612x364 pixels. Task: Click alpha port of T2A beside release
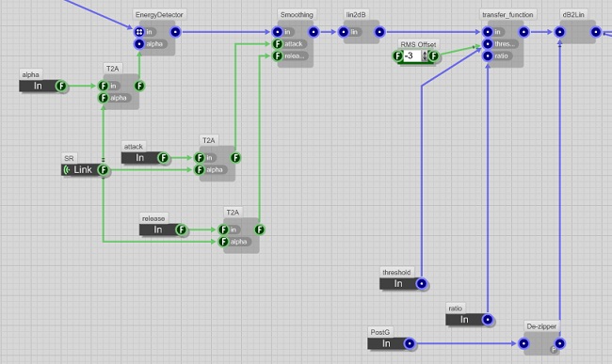tap(223, 242)
